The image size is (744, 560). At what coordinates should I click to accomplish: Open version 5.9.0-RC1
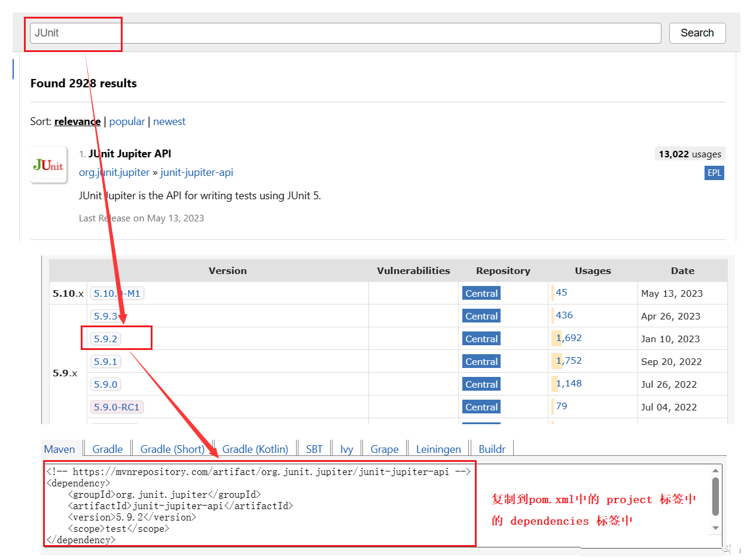coord(118,407)
